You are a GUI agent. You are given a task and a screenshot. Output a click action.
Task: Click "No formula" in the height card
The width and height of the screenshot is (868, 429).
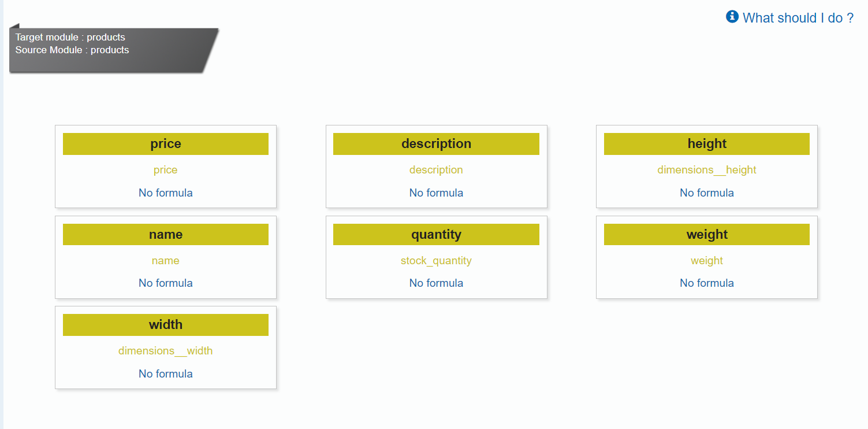[x=706, y=193]
